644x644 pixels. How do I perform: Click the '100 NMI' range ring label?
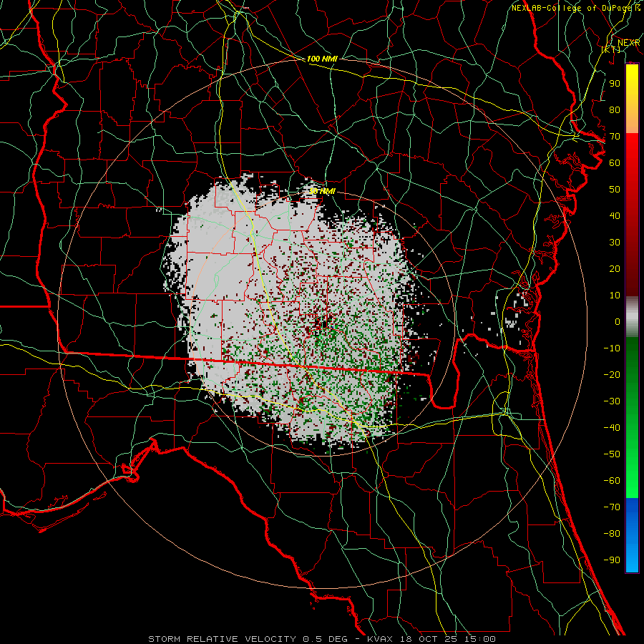point(322,59)
